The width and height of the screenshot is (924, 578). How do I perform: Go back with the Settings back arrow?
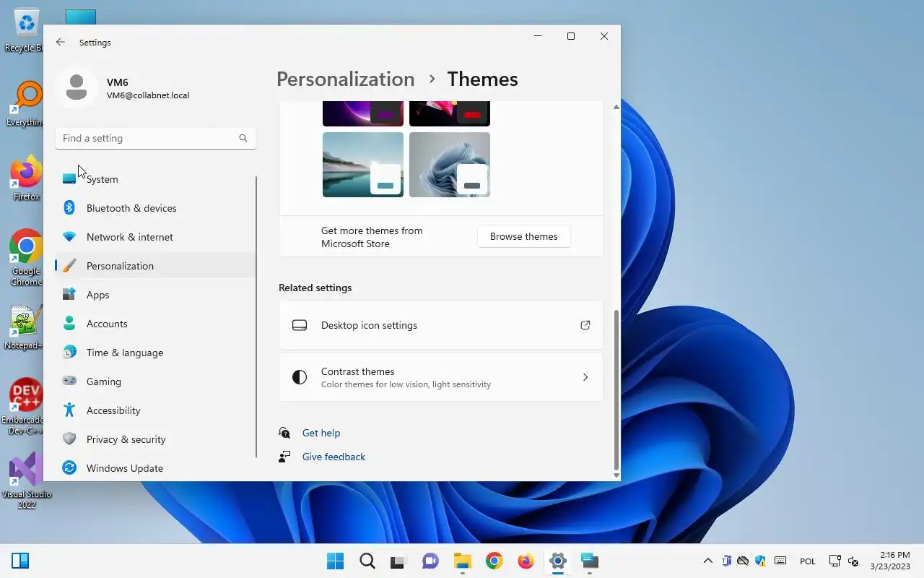[61, 43]
